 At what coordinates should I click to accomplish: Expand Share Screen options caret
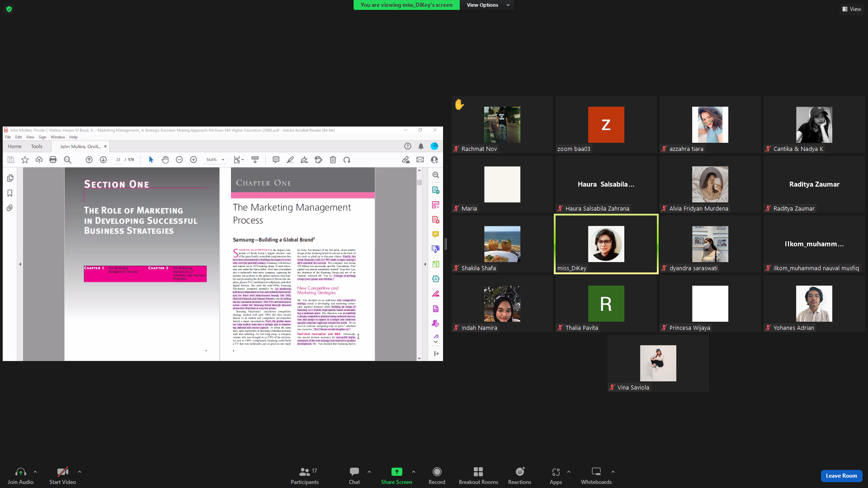tap(414, 472)
